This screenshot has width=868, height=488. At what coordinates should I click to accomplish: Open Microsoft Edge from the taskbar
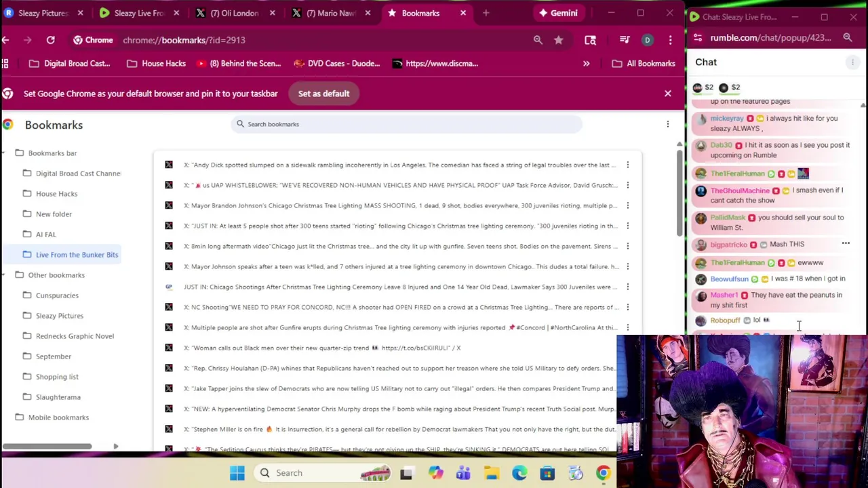point(519,473)
